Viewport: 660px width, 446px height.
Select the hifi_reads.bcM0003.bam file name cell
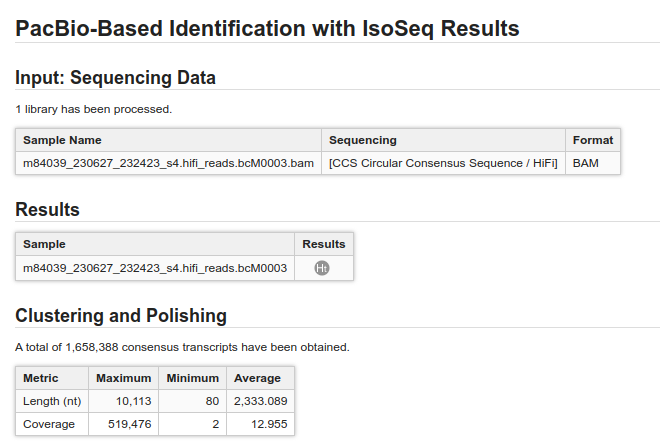[x=168, y=162]
